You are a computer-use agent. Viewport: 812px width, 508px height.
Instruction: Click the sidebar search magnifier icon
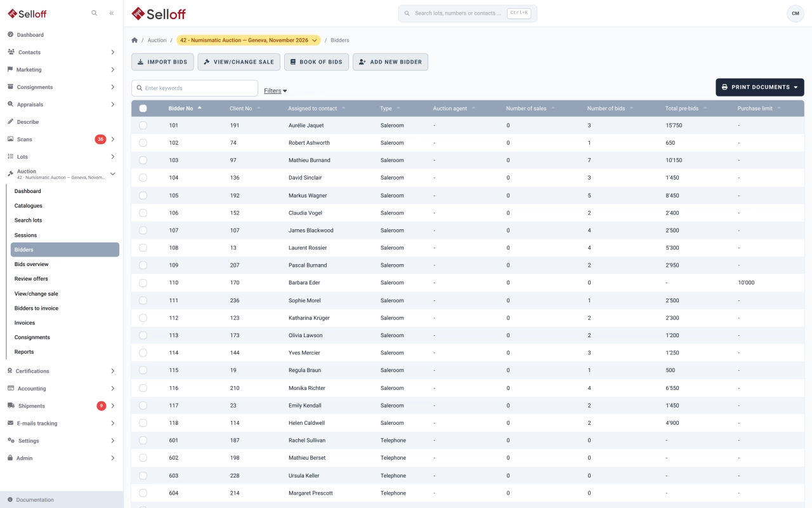[95, 13]
